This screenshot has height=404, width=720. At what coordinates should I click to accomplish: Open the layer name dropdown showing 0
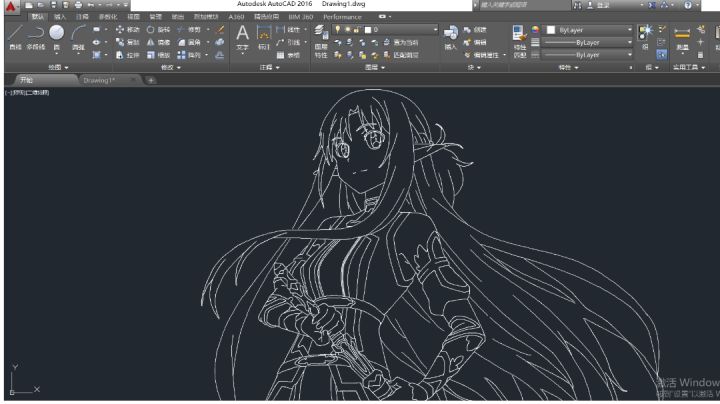pos(385,29)
